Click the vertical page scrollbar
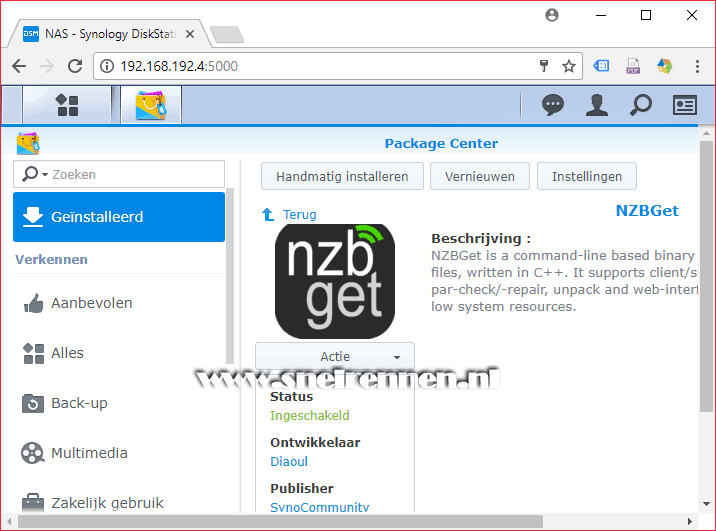The image size is (716, 531). pos(706,277)
